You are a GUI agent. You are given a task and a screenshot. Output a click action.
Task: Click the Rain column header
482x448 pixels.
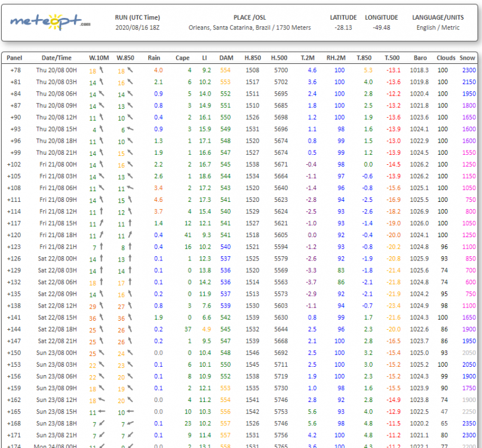pos(154,58)
